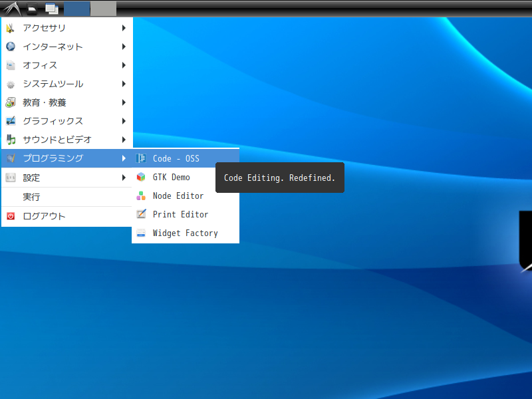Viewport: 532px width, 399px height.
Task: Click the Settings (設定) icon
Action: 11,178
